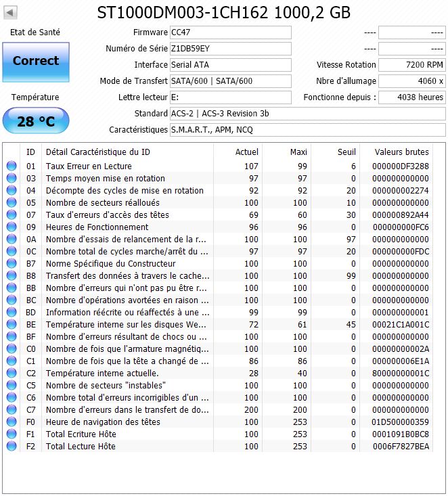
Task: Click raw value 000000892A44
Action: (400, 215)
